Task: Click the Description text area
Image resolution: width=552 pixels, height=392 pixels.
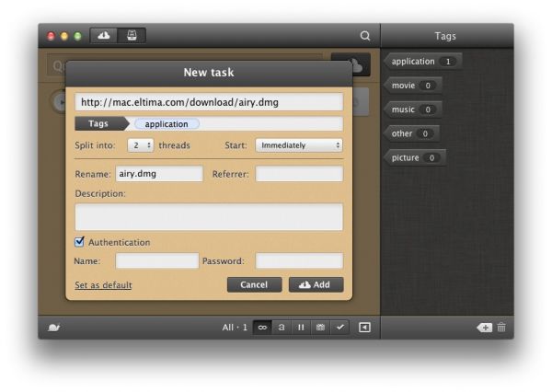Action: point(209,217)
